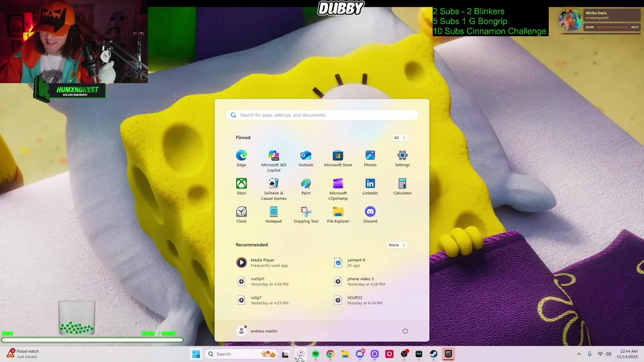Open the Snipping Tool

(x=306, y=215)
